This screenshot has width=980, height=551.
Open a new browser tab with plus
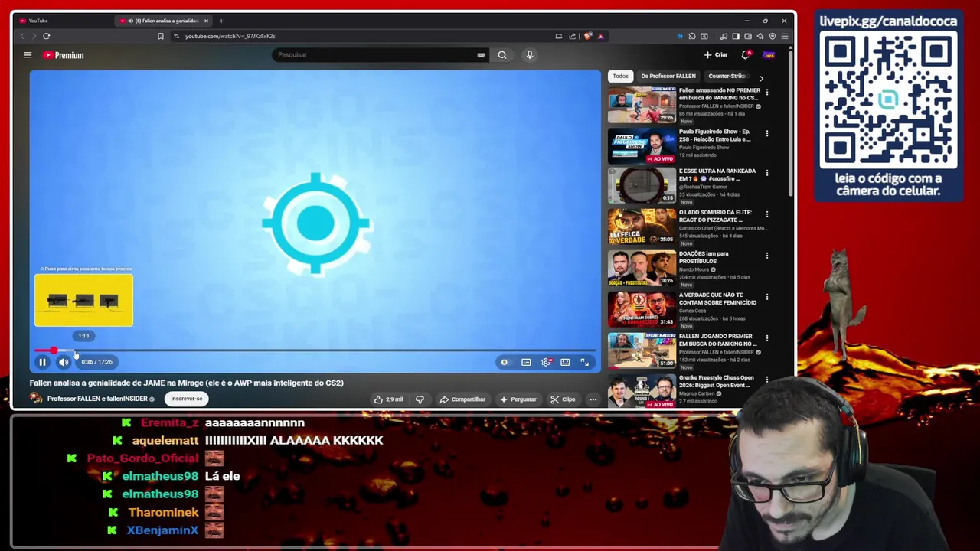point(221,21)
